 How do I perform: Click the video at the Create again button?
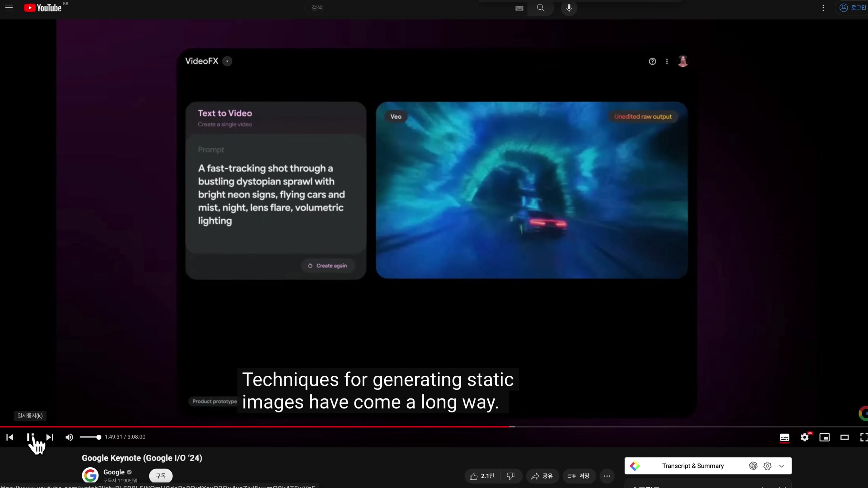327,266
